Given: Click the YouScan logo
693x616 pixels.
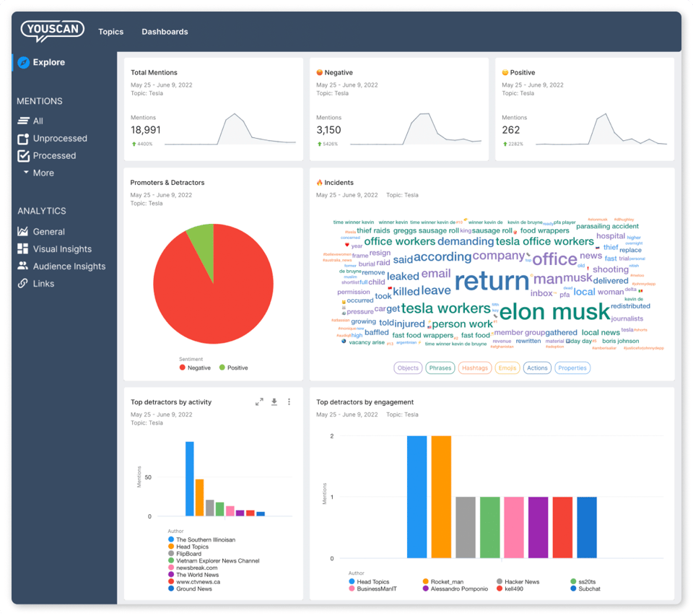Looking at the screenshot, I should [x=53, y=30].
